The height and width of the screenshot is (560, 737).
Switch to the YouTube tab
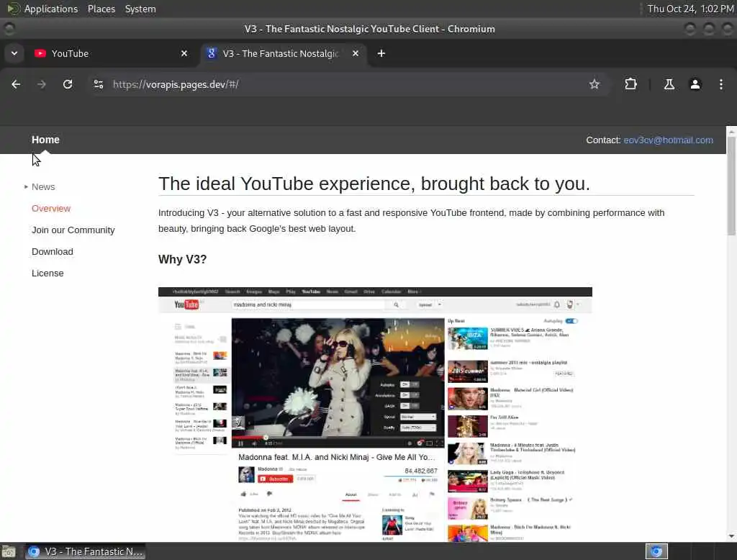[x=112, y=53]
